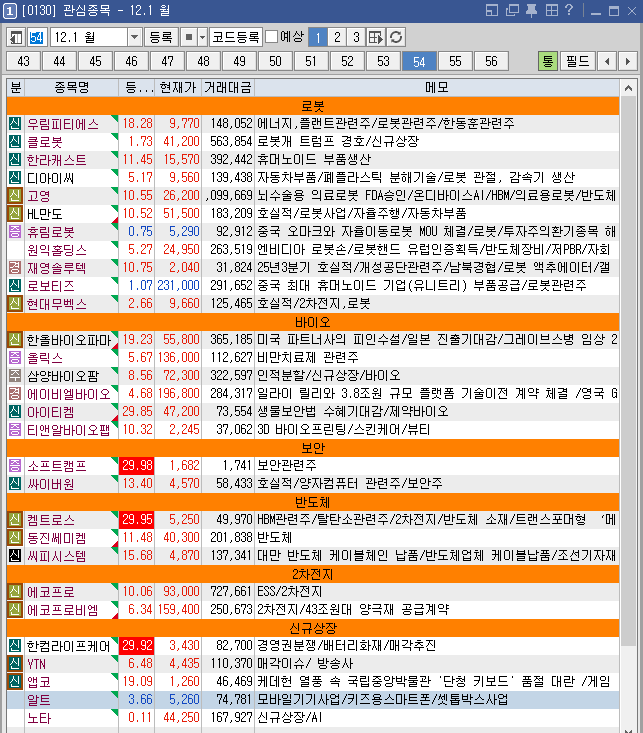Click the grid column settings icon
The image size is (643, 733).
coord(376,37)
